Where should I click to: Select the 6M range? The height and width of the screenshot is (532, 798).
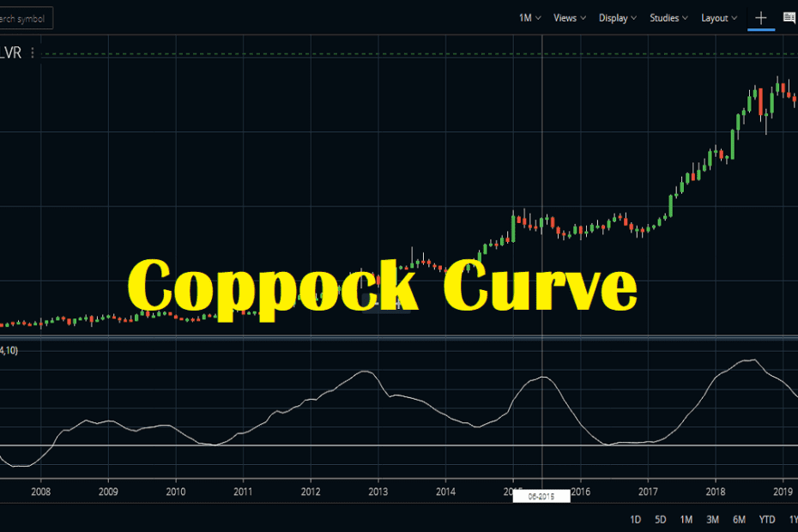[x=737, y=519]
